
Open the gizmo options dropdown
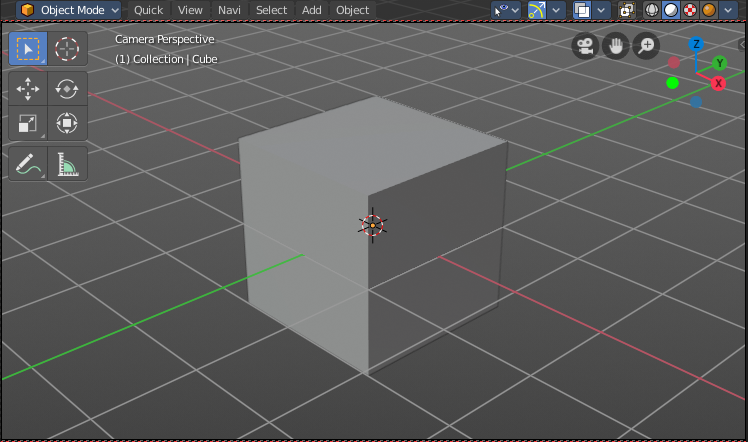[x=556, y=10]
